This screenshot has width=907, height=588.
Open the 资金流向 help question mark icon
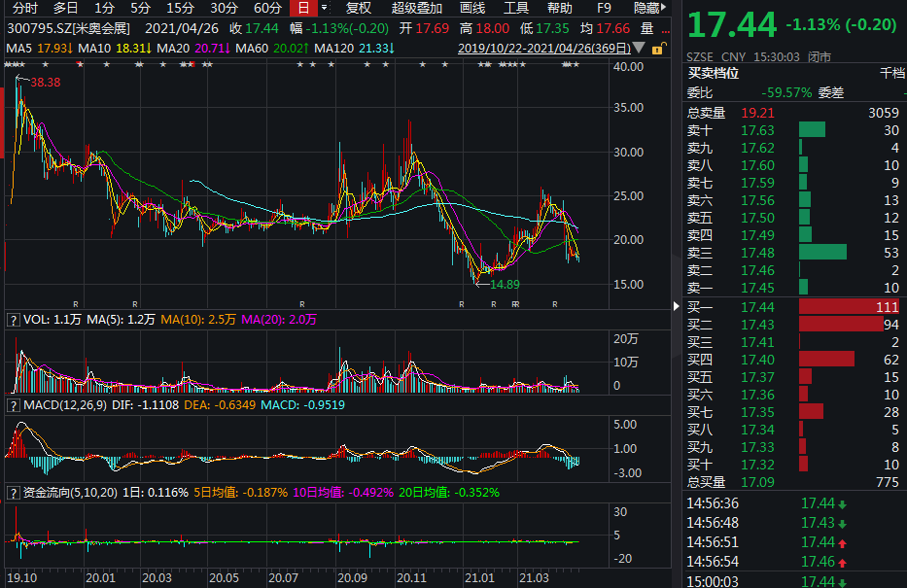coord(13,493)
